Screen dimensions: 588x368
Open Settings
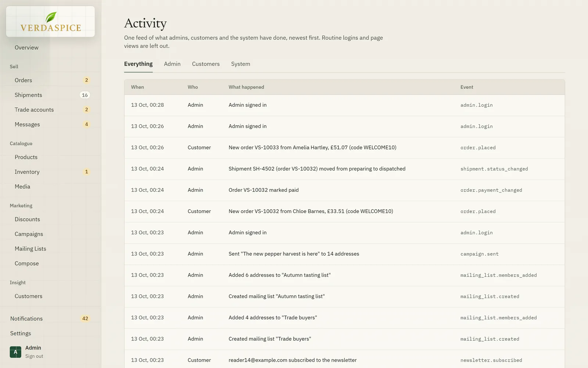coord(21,333)
